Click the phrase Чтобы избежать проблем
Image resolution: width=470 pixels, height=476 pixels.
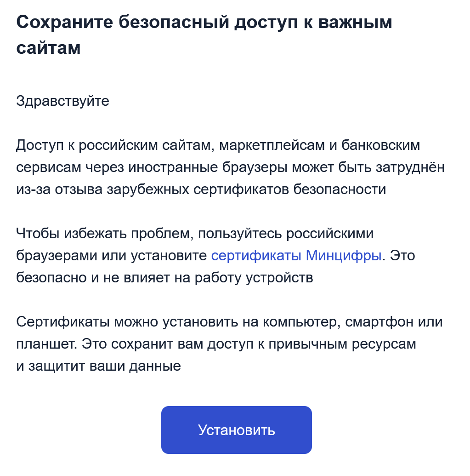(105, 234)
